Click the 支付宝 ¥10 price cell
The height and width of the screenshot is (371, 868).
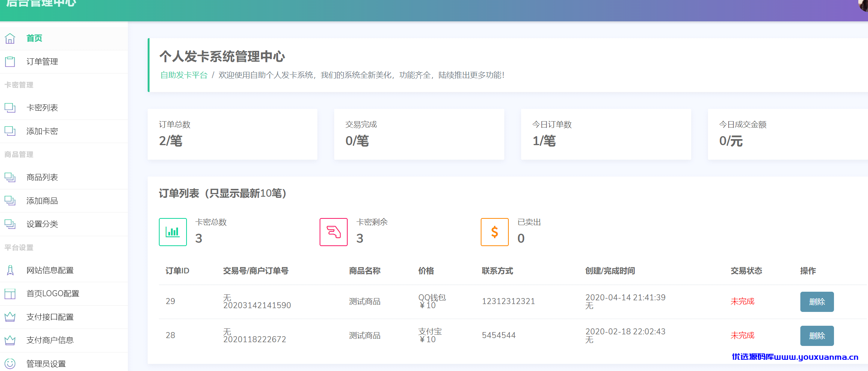430,335
